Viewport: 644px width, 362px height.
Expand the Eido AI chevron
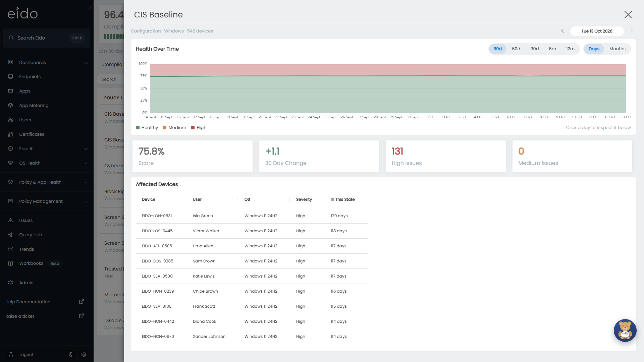tap(86, 149)
